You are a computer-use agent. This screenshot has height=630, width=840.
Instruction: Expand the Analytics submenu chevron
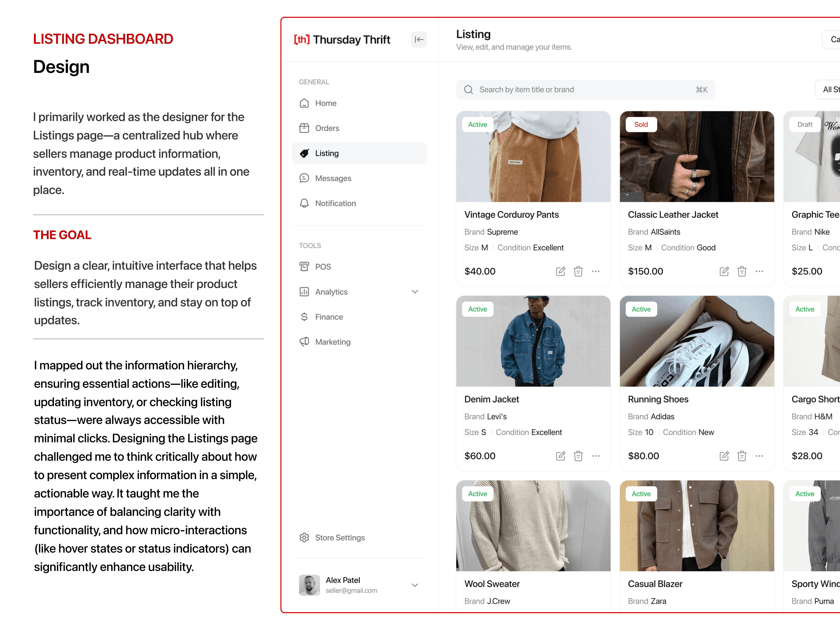(x=415, y=292)
